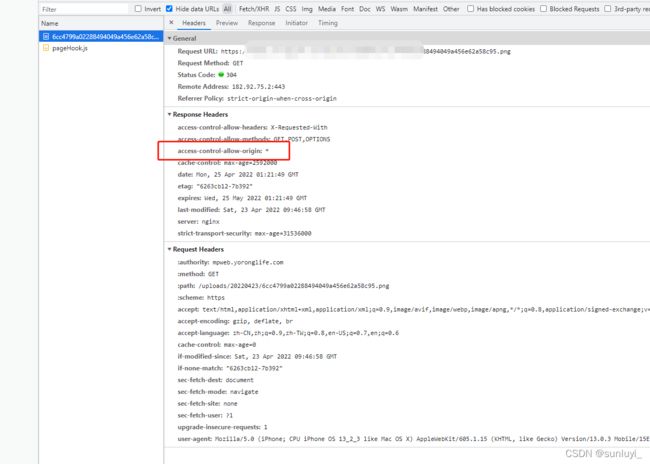The width and height of the screenshot is (650, 464).
Task: Click the Name column header
Action: [101, 23]
